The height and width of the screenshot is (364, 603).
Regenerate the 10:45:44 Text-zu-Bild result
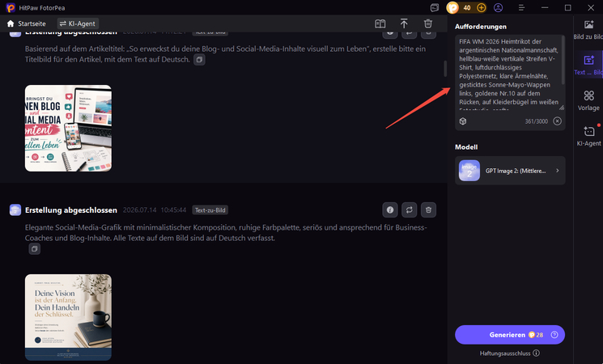click(410, 210)
